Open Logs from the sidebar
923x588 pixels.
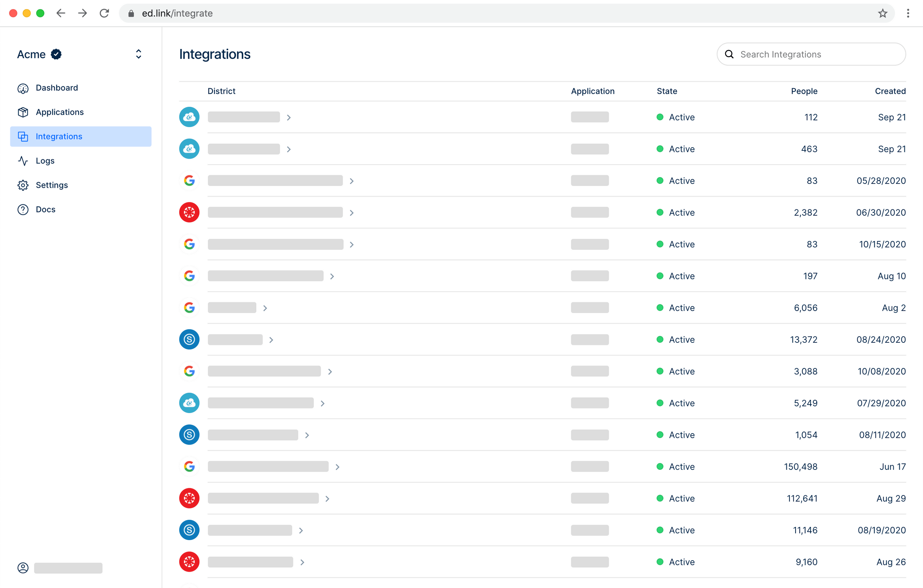tap(45, 161)
